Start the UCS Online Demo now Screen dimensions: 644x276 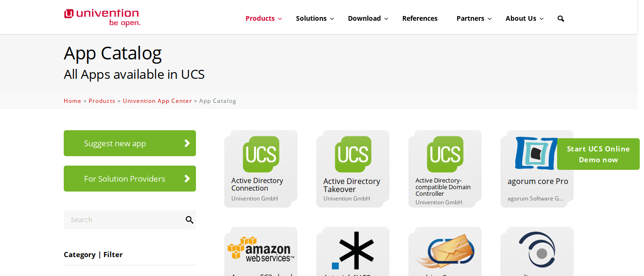tap(598, 154)
